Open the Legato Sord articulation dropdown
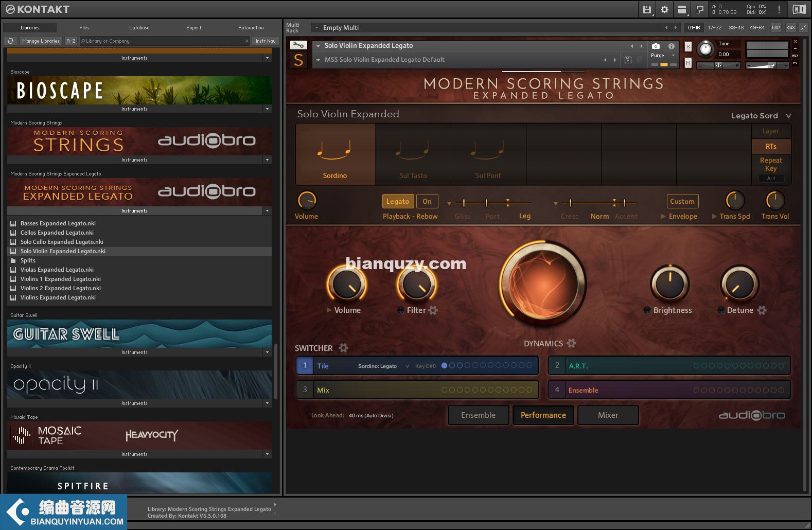812x530 pixels. click(x=761, y=116)
